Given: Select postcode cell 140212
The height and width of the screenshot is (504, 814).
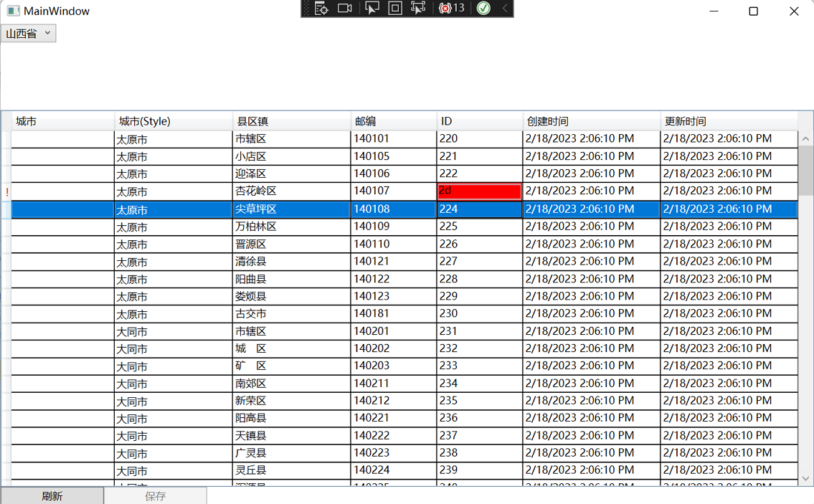Looking at the screenshot, I should click(394, 401).
